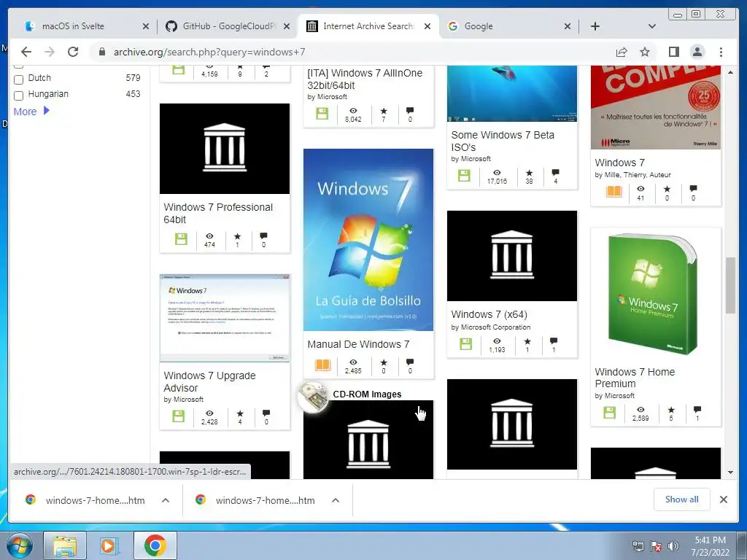The image size is (747, 560).
Task: Click the software floppy icon on [ITA] Windows 7 AllInOne
Action: tap(322, 113)
